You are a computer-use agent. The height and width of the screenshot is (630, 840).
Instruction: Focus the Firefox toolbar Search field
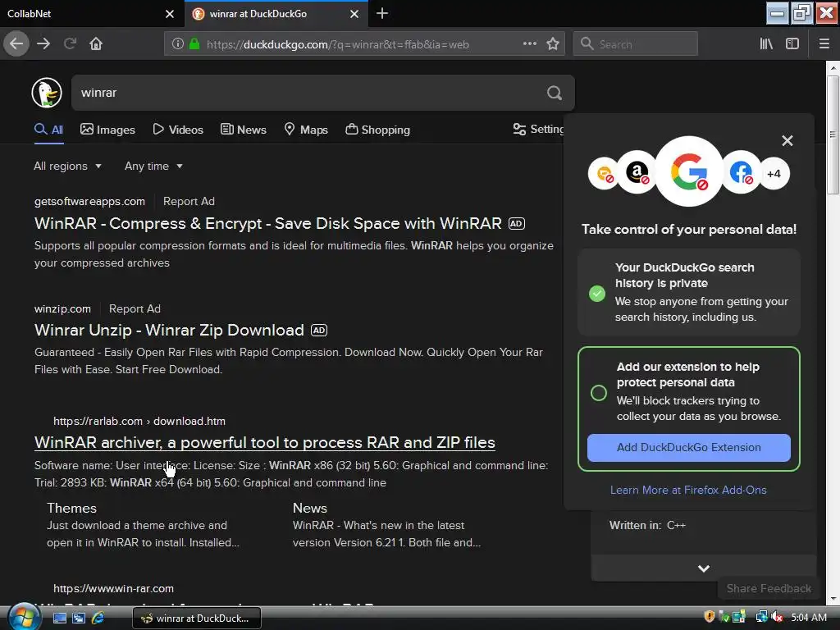636,44
